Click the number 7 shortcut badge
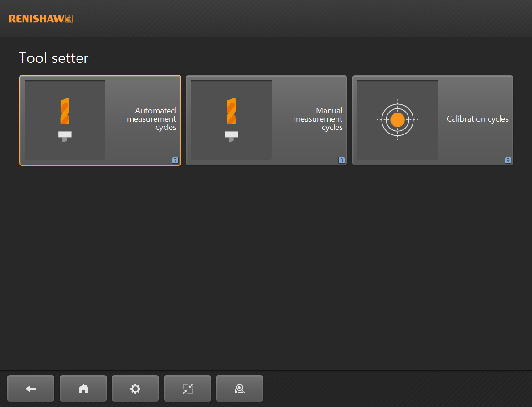Screen dimensions: 532x407 click(x=175, y=160)
